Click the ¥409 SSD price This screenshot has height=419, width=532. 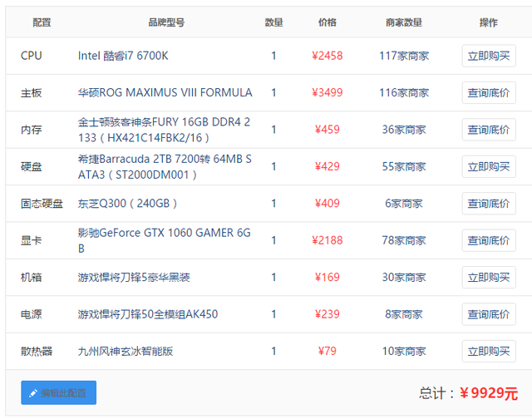click(327, 204)
